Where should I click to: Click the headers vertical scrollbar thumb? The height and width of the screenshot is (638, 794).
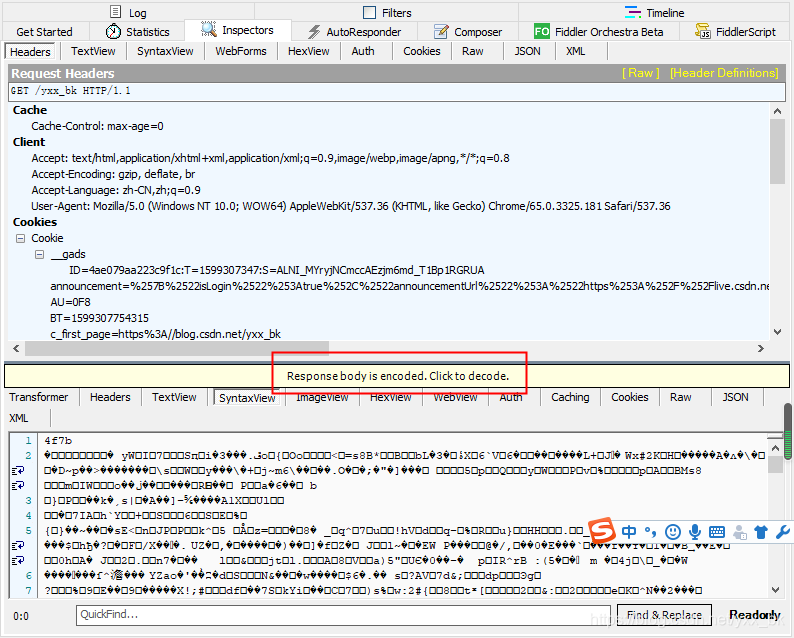(x=777, y=151)
